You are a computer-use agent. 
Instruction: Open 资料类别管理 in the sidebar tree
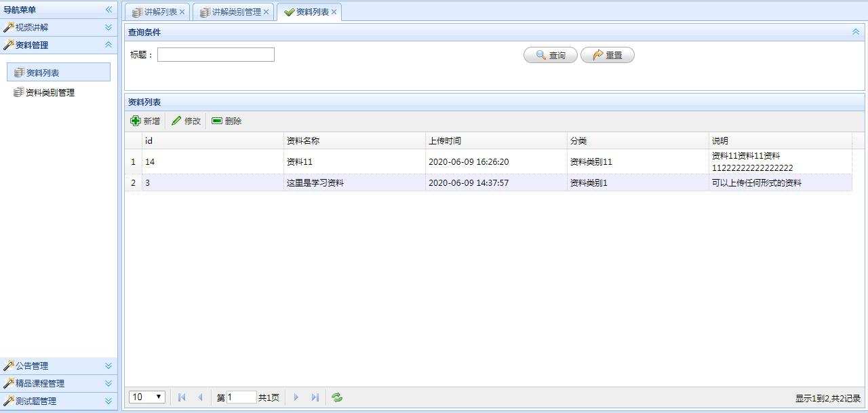50,92
